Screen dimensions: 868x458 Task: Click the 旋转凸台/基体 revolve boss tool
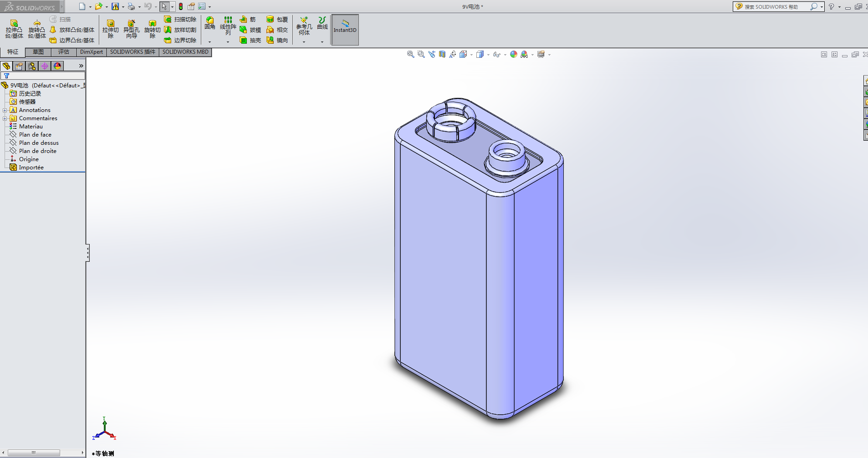click(37, 29)
